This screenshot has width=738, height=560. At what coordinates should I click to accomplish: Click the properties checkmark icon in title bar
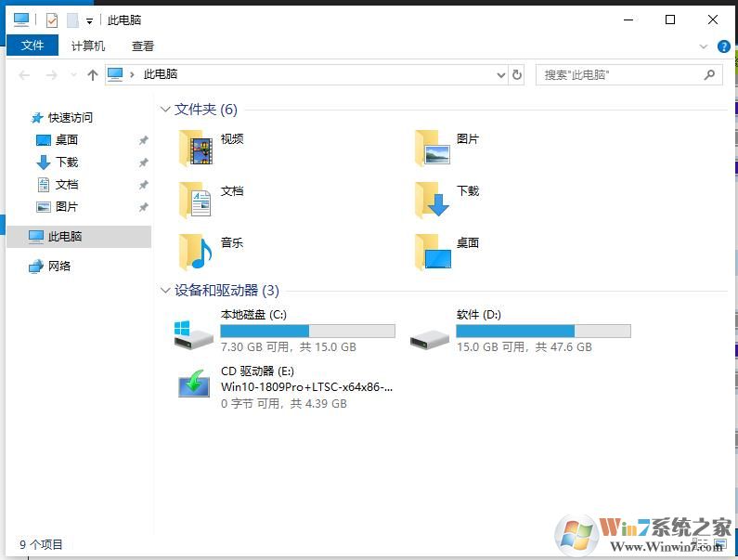52,20
